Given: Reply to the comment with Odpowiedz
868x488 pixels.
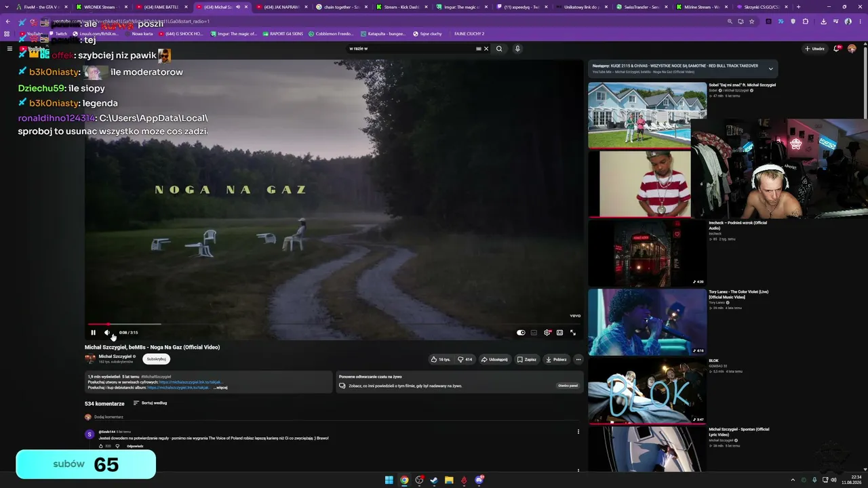Looking at the screenshot, I should [x=135, y=446].
